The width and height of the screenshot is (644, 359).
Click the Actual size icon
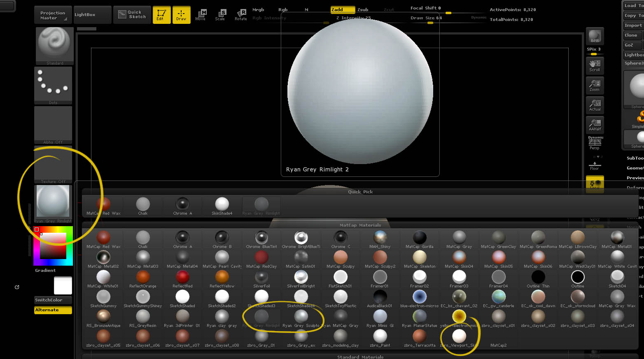(595, 105)
